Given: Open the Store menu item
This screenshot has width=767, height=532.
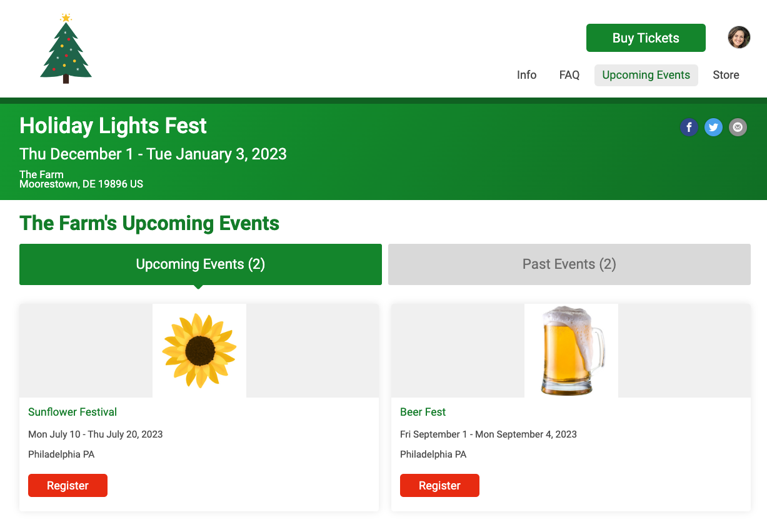Looking at the screenshot, I should [x=726, y=75].
